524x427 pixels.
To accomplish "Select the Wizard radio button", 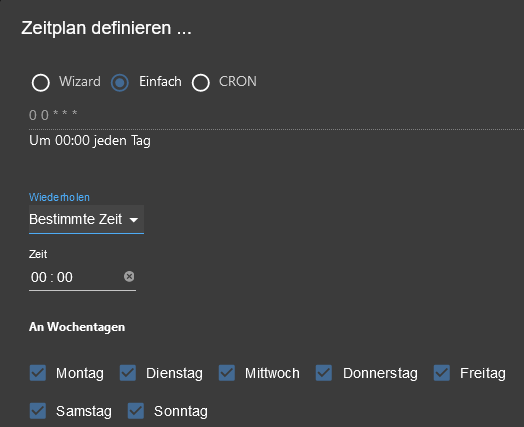I will click(41, 83).
